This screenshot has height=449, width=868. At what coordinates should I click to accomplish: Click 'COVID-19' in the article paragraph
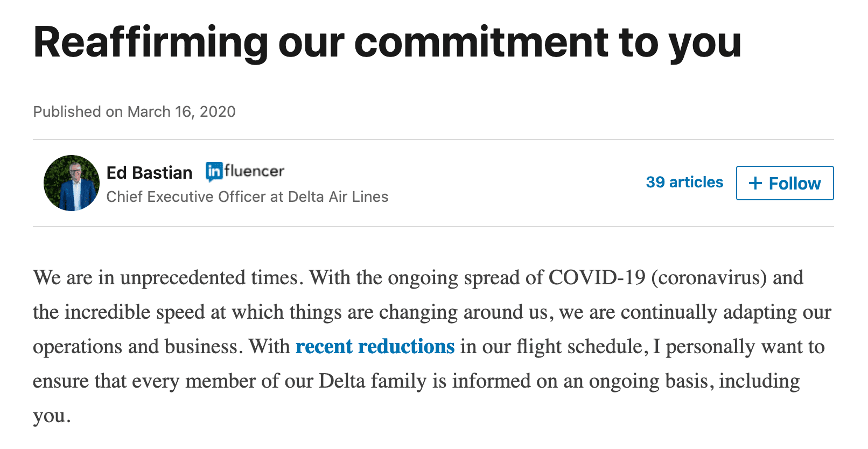tap(597, 278)
